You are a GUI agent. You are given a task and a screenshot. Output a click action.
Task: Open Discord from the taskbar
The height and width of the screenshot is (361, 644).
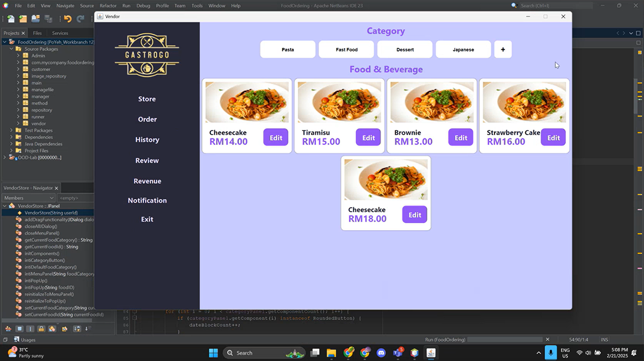381,353
